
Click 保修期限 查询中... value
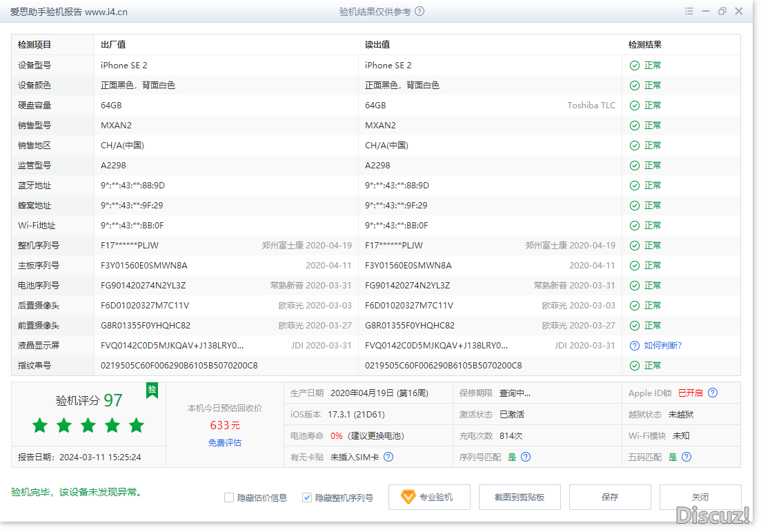click(515, 393)
